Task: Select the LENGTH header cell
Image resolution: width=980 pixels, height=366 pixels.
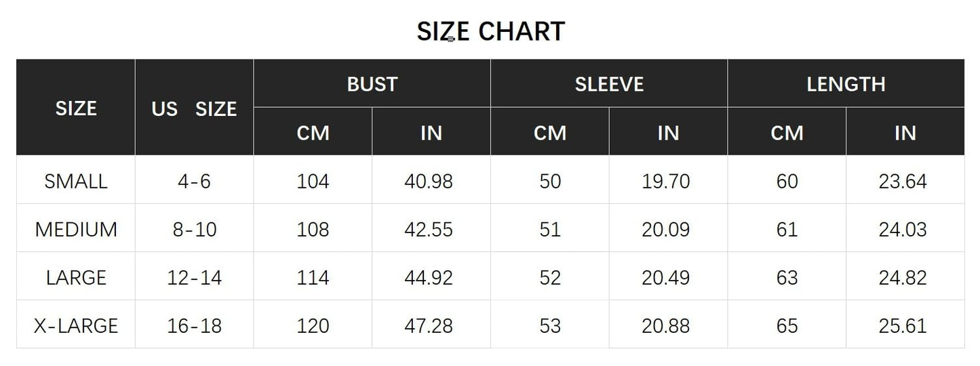Action: (x=846, y=84)
